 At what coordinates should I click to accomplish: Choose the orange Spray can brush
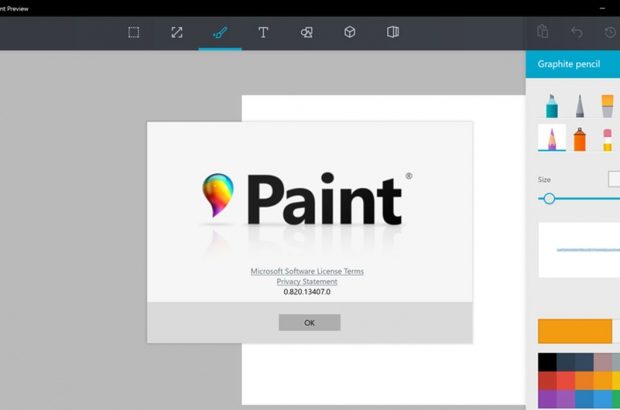tap(580, 139)
